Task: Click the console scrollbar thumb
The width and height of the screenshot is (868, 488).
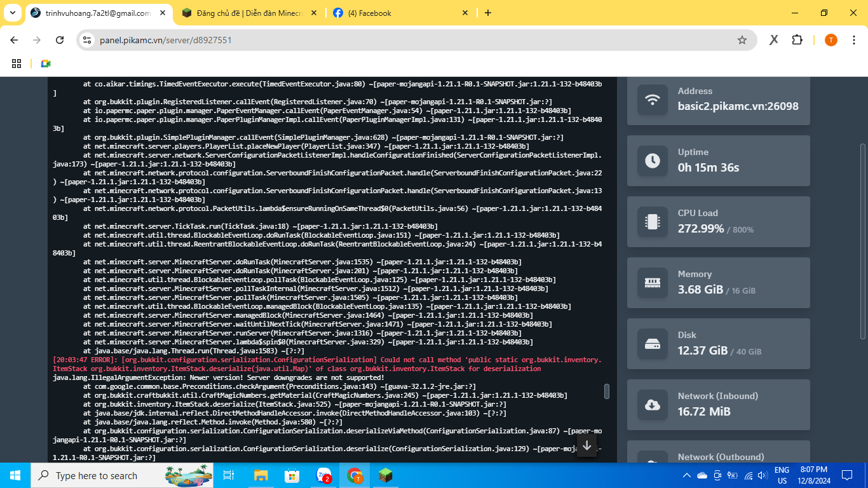Action: click(x=607, y=391)
